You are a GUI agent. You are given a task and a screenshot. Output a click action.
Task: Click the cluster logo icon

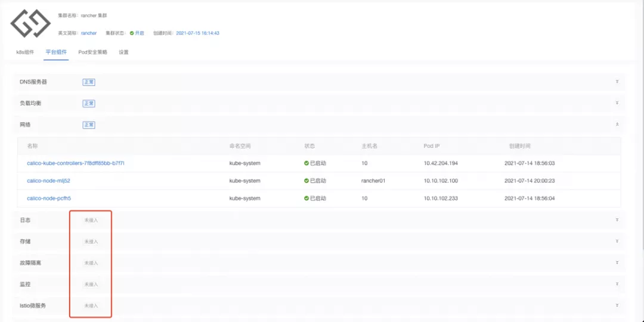click(30, 23)
